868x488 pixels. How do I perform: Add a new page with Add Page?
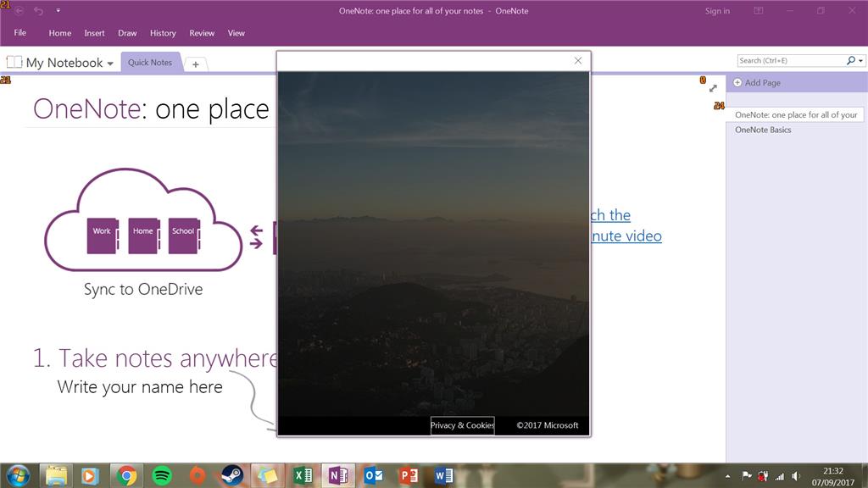click(x=757, y=82)
